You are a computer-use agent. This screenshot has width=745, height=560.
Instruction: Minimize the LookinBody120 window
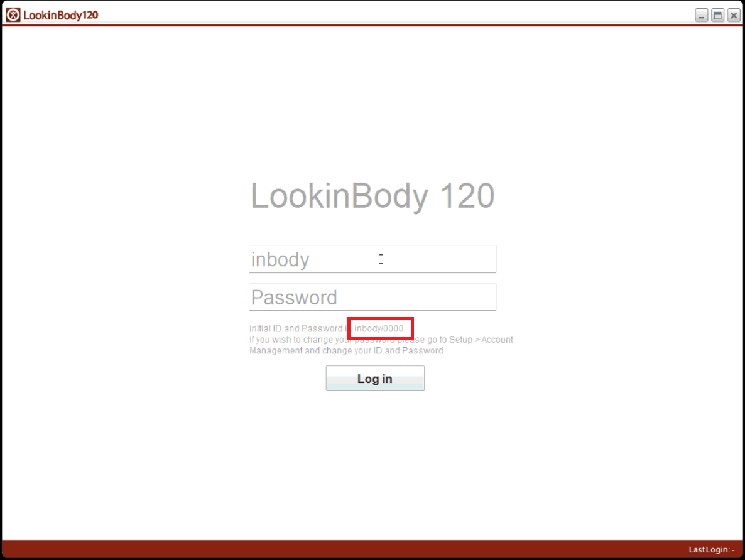pos(701,15)
